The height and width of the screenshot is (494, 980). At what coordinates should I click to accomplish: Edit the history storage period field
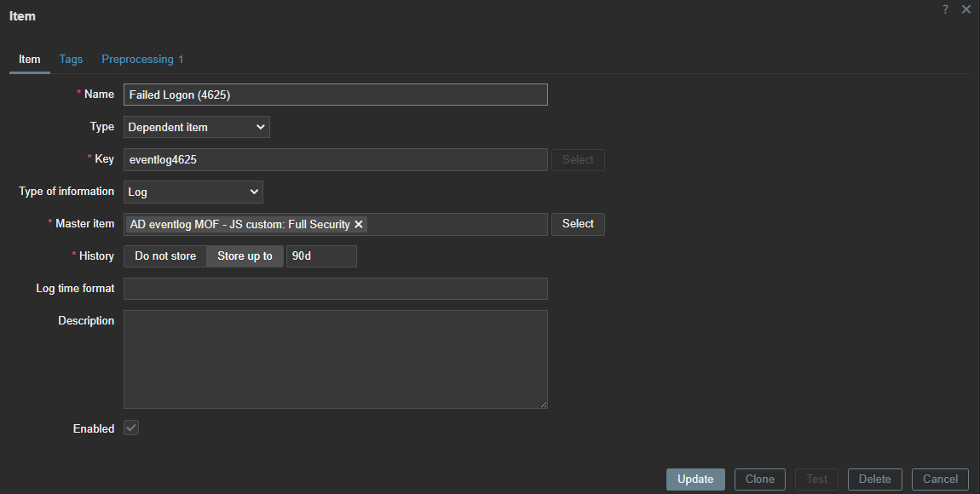click(321, 256)
